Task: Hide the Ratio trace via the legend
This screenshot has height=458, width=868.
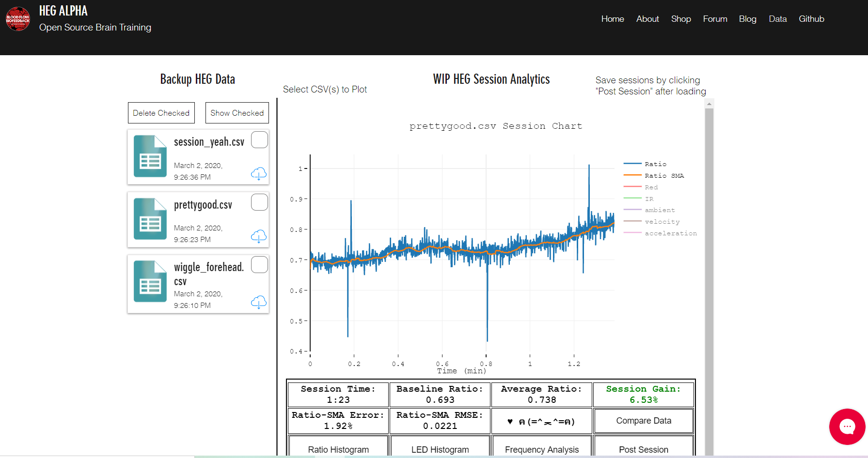Action: point(655,164)
